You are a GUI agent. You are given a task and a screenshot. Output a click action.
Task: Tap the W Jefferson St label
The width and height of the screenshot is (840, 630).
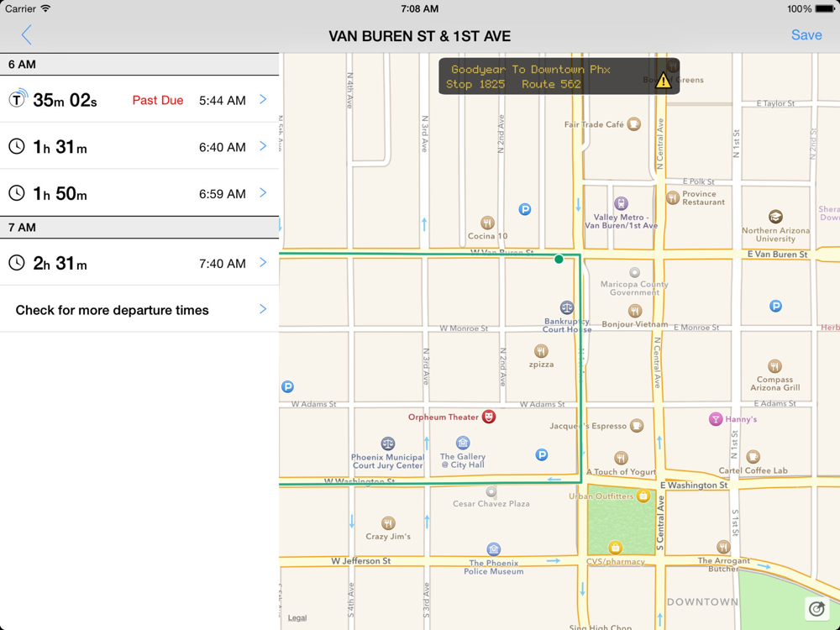point(360,561)
